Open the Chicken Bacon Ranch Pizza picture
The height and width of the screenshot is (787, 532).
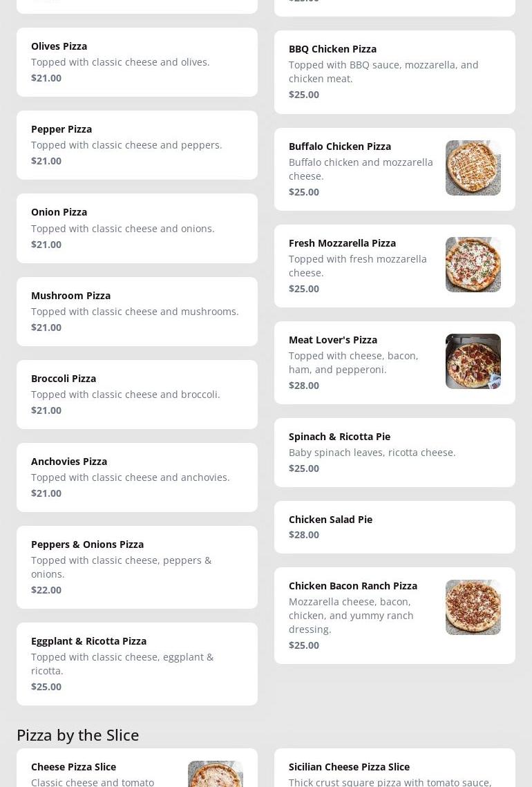(x=473, y=607)
